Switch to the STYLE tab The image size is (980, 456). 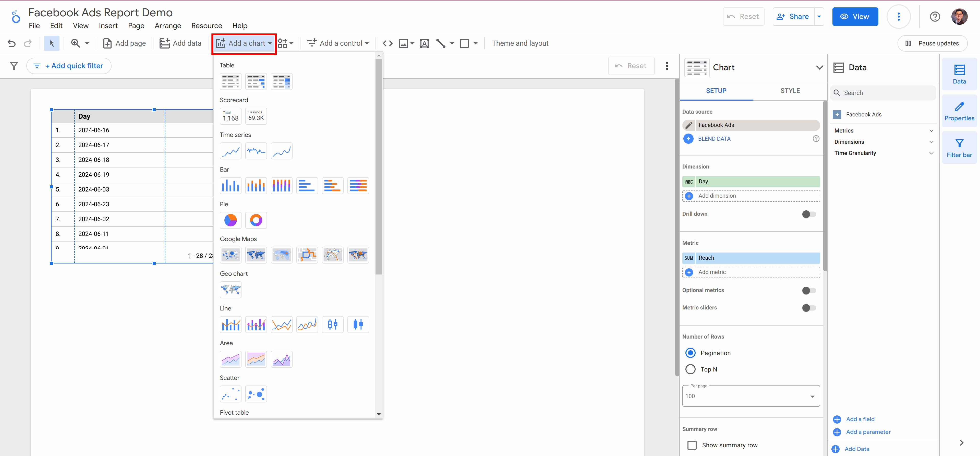[x=790, y=91]
